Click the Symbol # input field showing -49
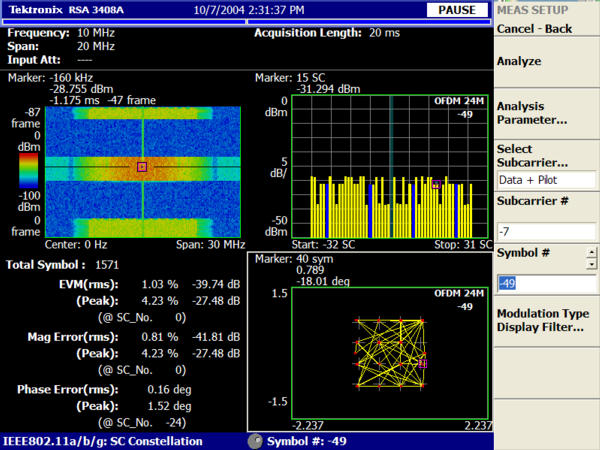 (540, 284)
